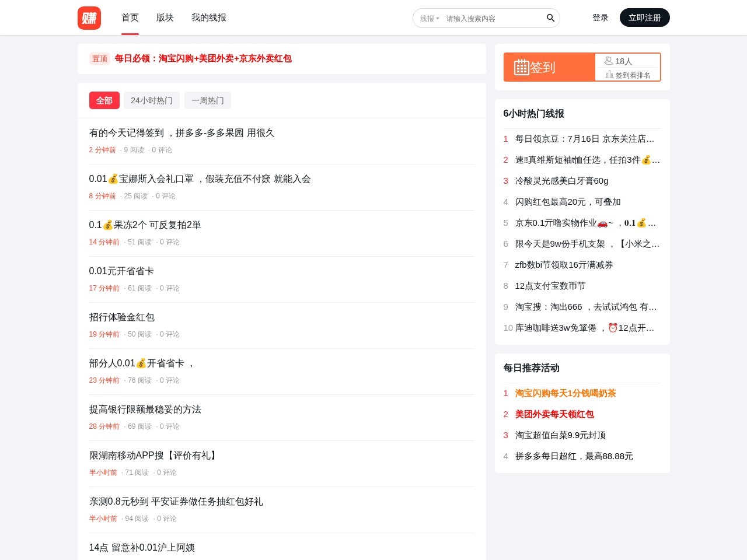Go to the 首页 nav tab
Screen dimensions: 747x560
tap(130, 17)
